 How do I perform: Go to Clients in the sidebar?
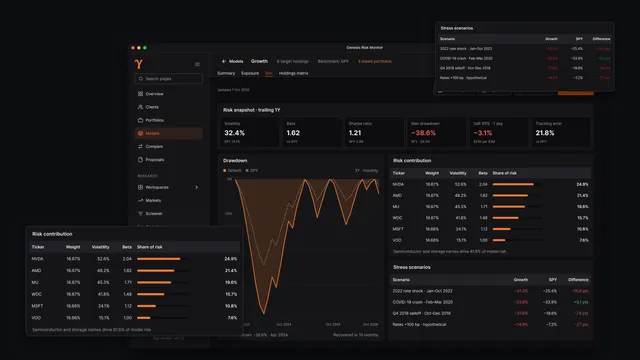pos(169,107)
